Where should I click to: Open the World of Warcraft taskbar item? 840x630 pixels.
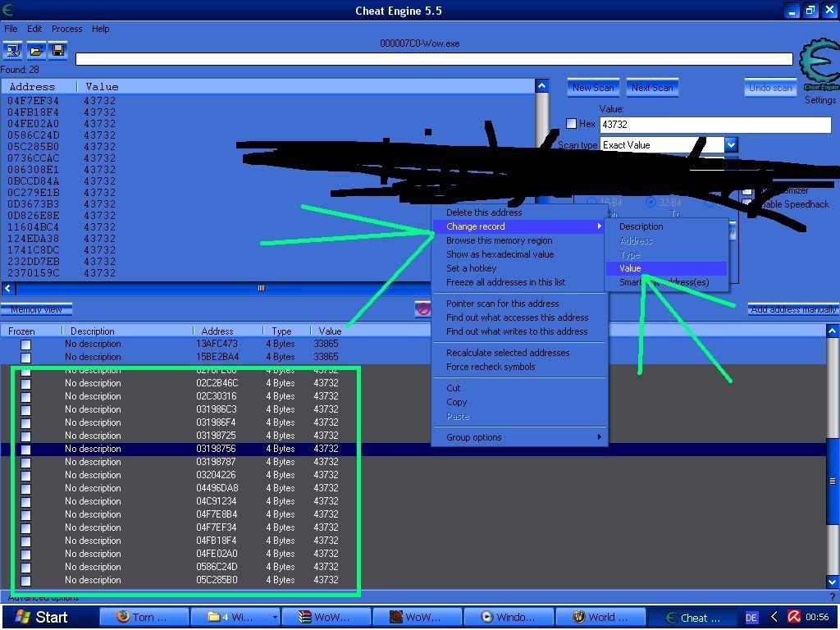click(x=600, y=617)
